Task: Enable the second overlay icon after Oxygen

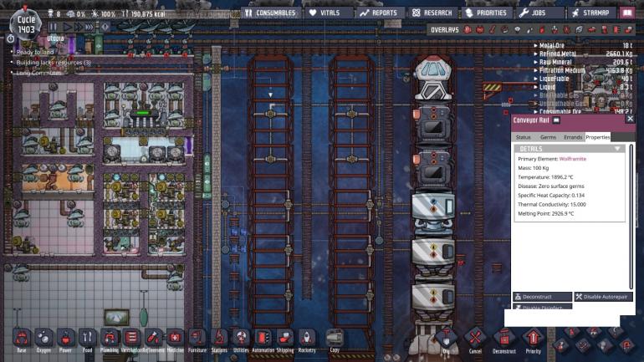Action: click(x=480, y=29)
